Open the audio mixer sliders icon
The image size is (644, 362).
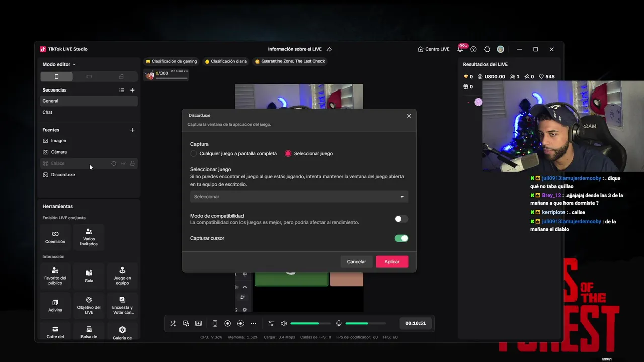271,323
